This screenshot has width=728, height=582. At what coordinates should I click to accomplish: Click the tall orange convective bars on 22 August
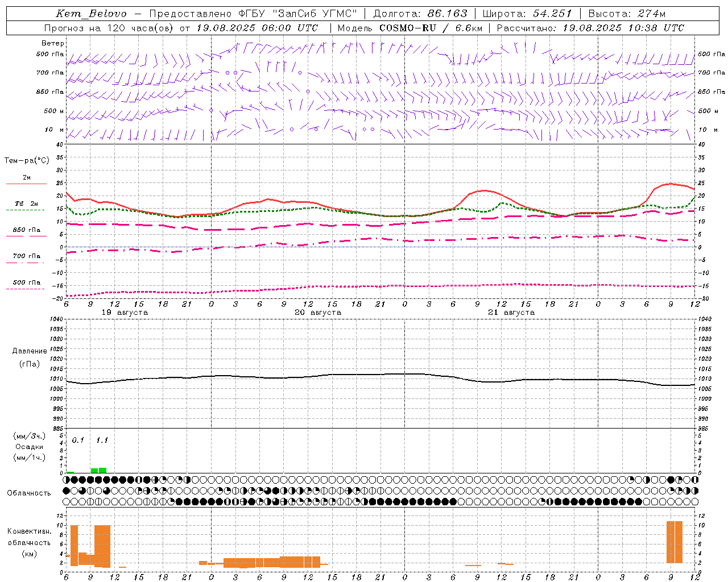pyautogui.click(x=675, y=542)
